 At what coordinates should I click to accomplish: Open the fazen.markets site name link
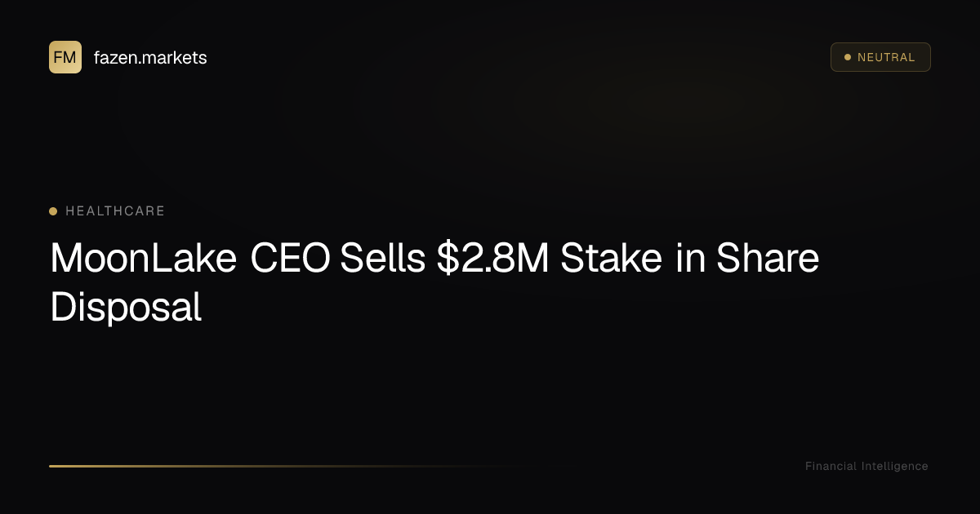[150, 58]
